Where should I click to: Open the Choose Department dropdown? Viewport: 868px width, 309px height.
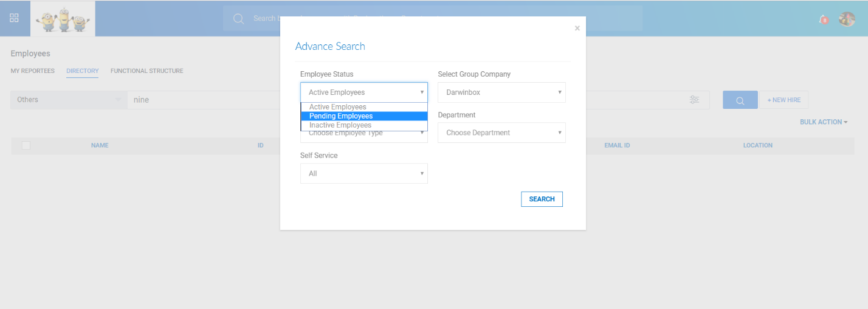tap(501, 133)
